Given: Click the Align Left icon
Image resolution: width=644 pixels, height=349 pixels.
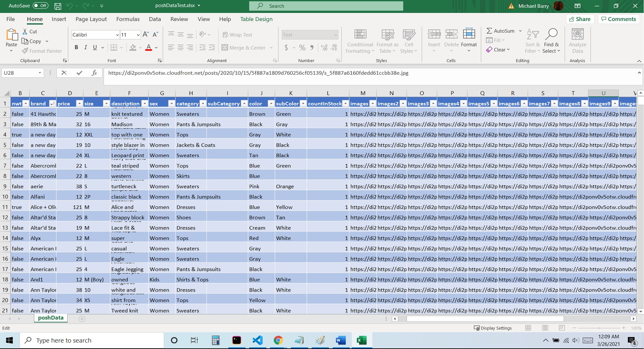Looking at the screenshot, I should [171, 48].
